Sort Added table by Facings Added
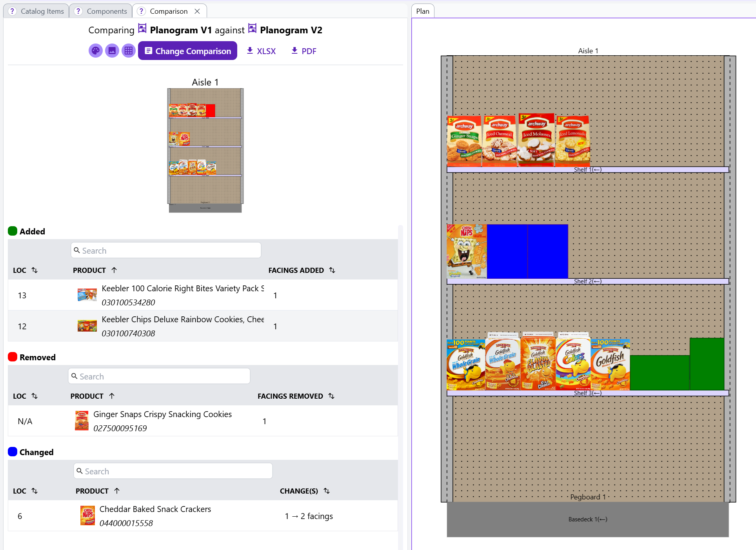756x550 pixels. [x=332, y=270]
